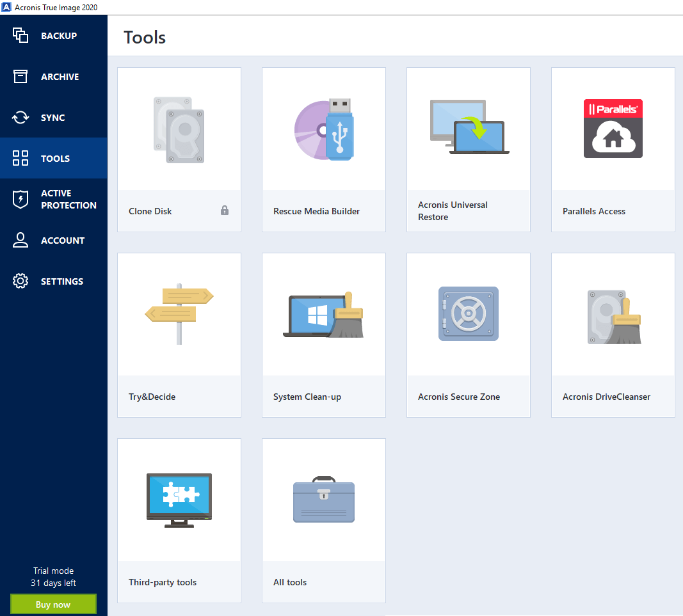
Task: Click the Rescue Media Builder USB icon
Action: pos(324,130)
